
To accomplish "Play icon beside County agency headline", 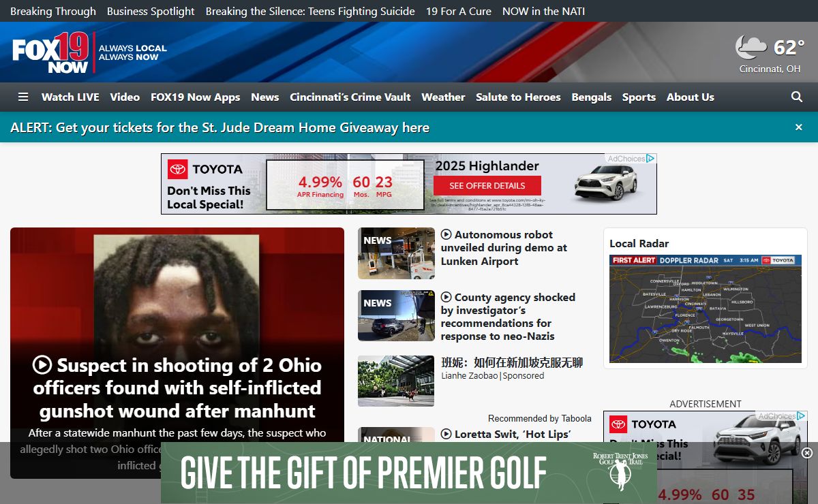I will [446, 297].
